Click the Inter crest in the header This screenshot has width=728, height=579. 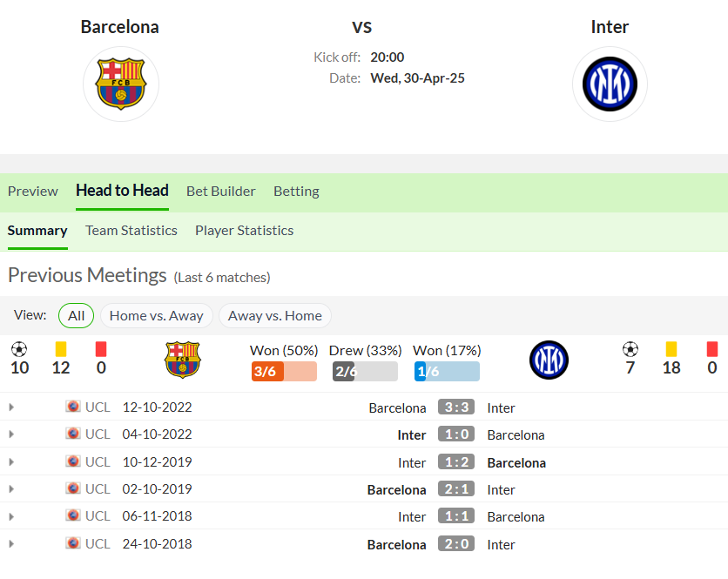[x=610, y=84]
